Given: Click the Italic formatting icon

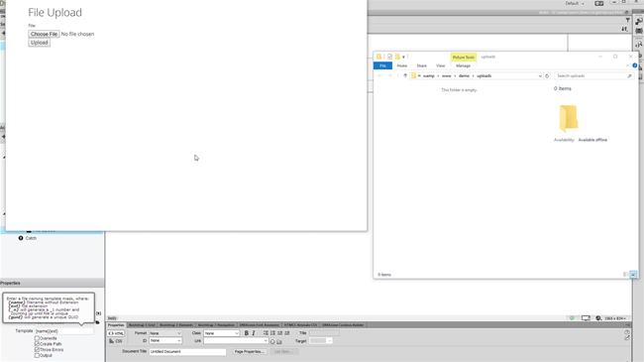Looking at the screenshot, I should [254, 333].
